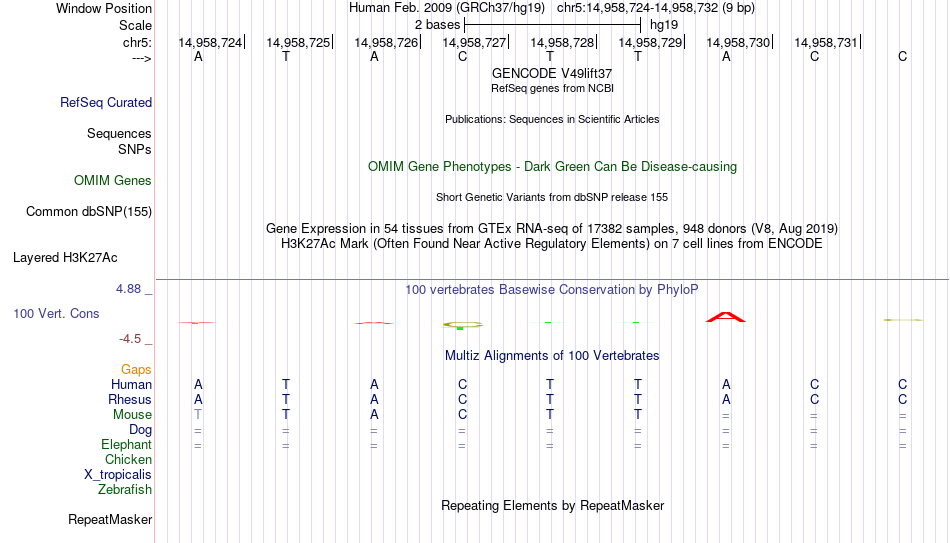Click the GTEx Gene Expression track title
Image resolution: width=950 pixels, height=543 pixels.
click(x=552, y=228)
